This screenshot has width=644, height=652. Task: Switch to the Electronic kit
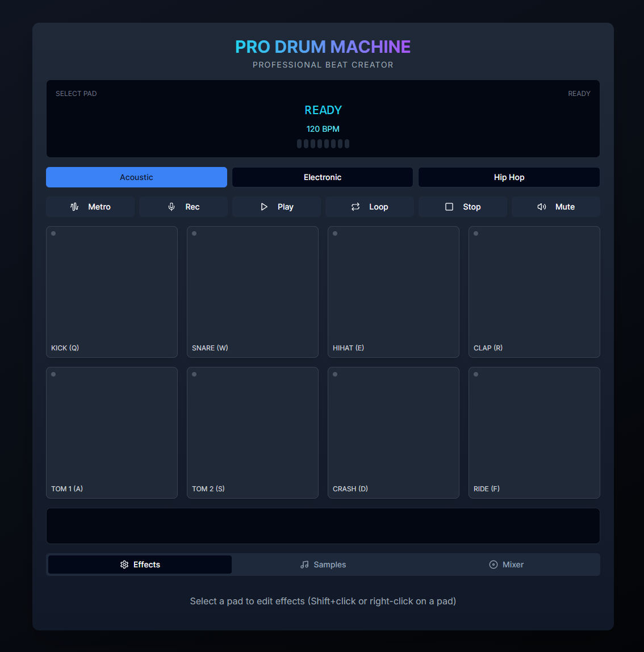[323, 177]
